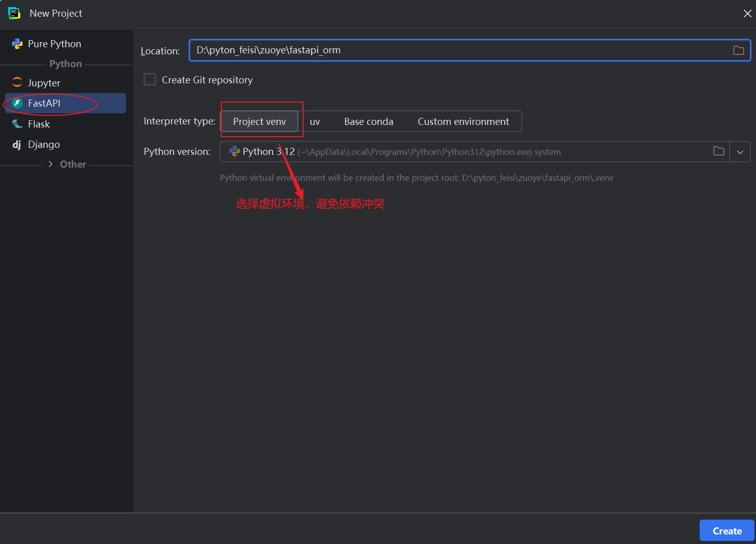Click the New Project window title

56,13
